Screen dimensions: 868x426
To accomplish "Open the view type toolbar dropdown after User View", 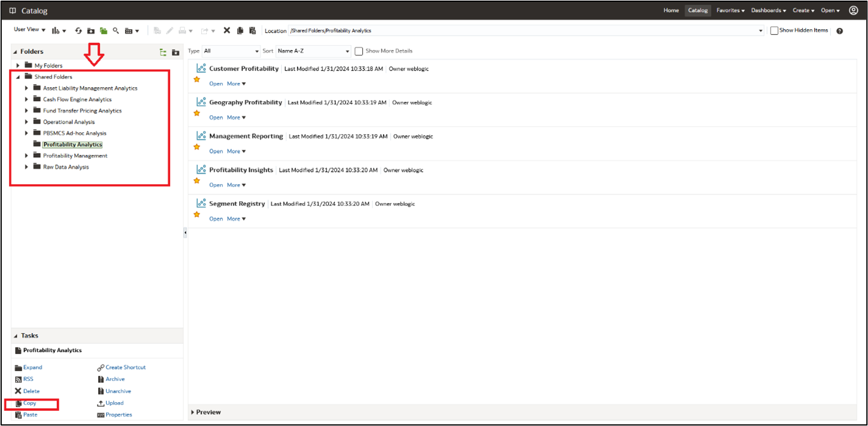I will tap(59, 30).
